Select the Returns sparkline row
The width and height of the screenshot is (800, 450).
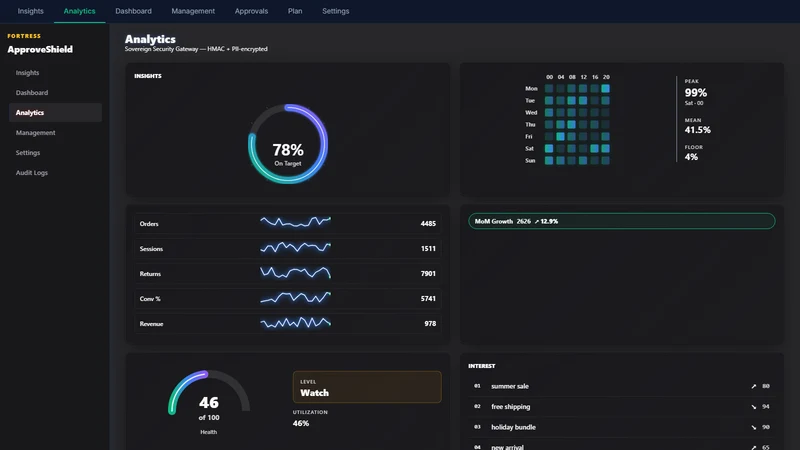(288, 273)
